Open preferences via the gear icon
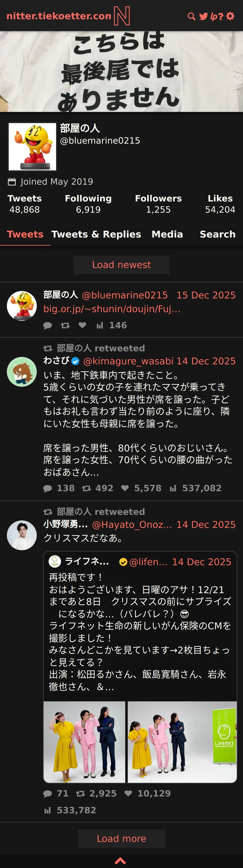243x868 pixels. click(x=230, y=16)
